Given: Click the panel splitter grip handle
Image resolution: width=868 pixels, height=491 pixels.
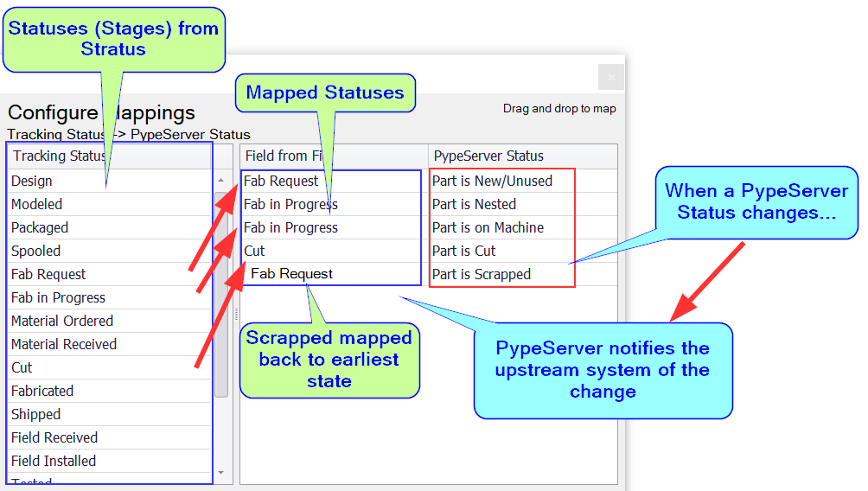Looking at the screenshot, I should [236, 315].
